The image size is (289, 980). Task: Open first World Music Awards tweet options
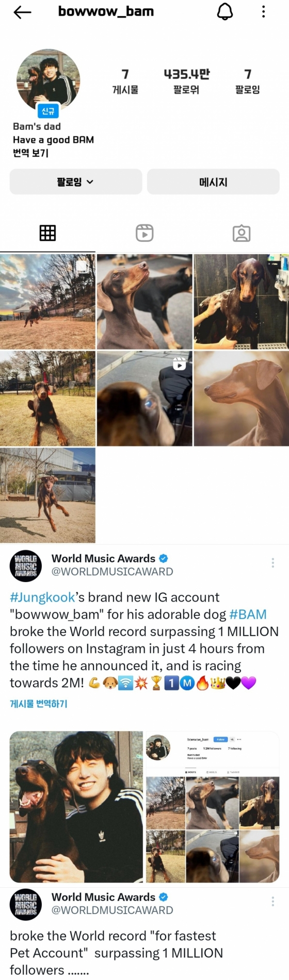coord(273,563)
